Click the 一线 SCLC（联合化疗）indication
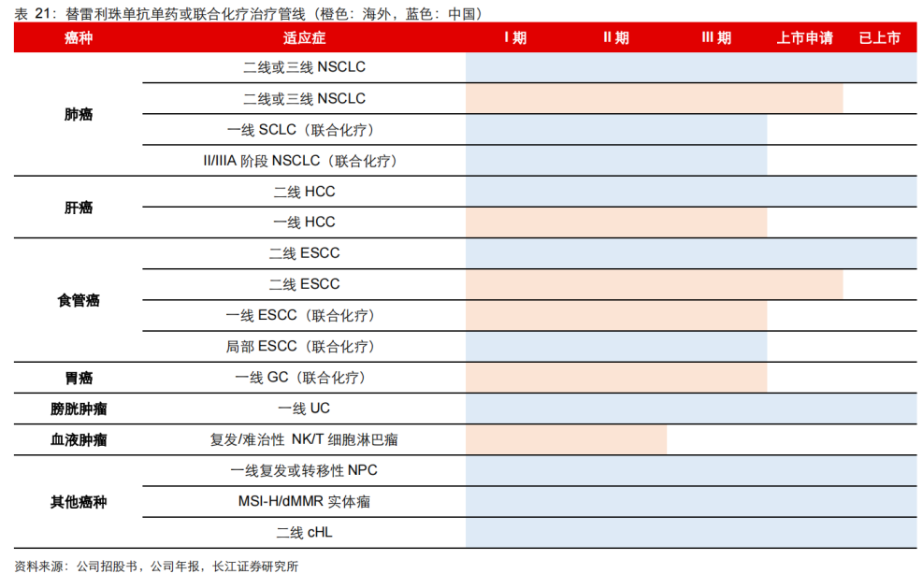This screenshot has height=588, width=923. pyautogui.click(x=304, y=130)
